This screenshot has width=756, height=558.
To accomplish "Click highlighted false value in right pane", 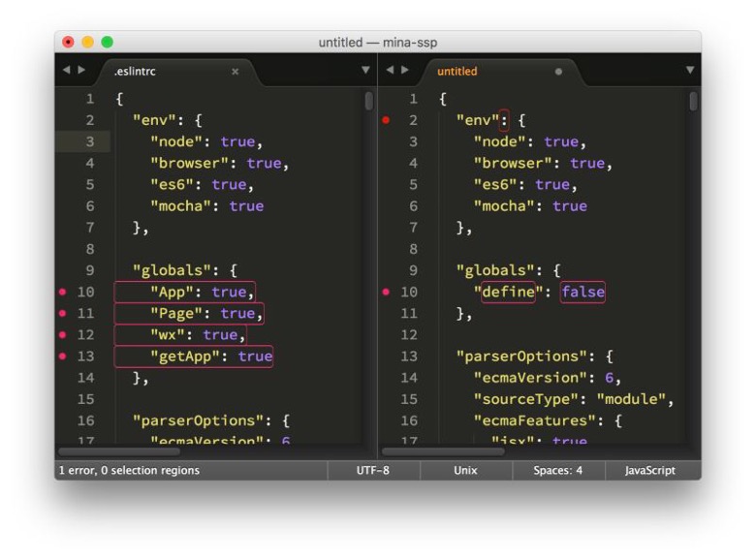I will (583, 292).
